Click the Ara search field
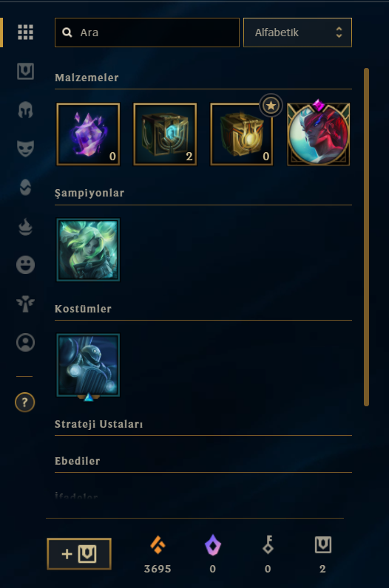389x588 pixels. pyautogui.click(x=147, y=33)
